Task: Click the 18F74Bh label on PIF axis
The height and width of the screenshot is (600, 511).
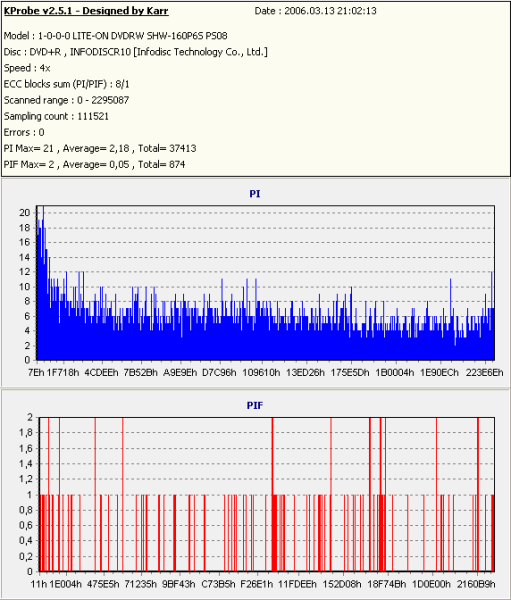Action: 387,584
